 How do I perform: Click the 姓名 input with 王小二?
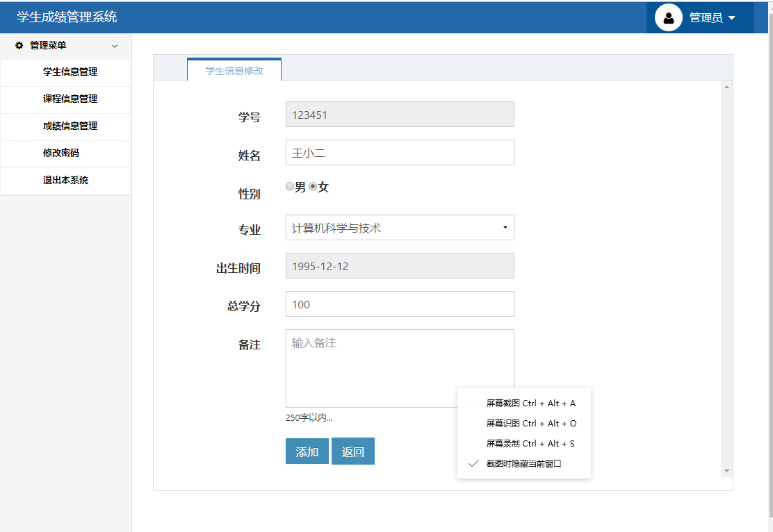coord(400,153)
